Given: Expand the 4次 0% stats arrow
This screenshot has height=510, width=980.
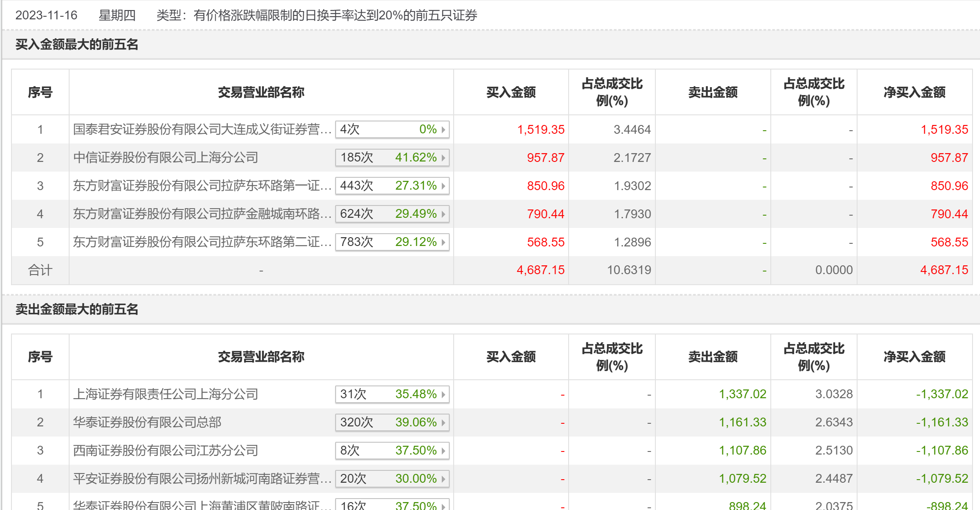Looking at the screenshot, I should click(x=443, y=129).
